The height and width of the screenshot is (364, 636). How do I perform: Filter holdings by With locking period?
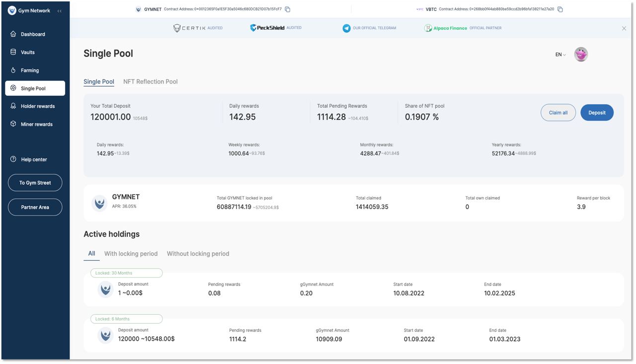pyautogui.click(x=131, y=254)
